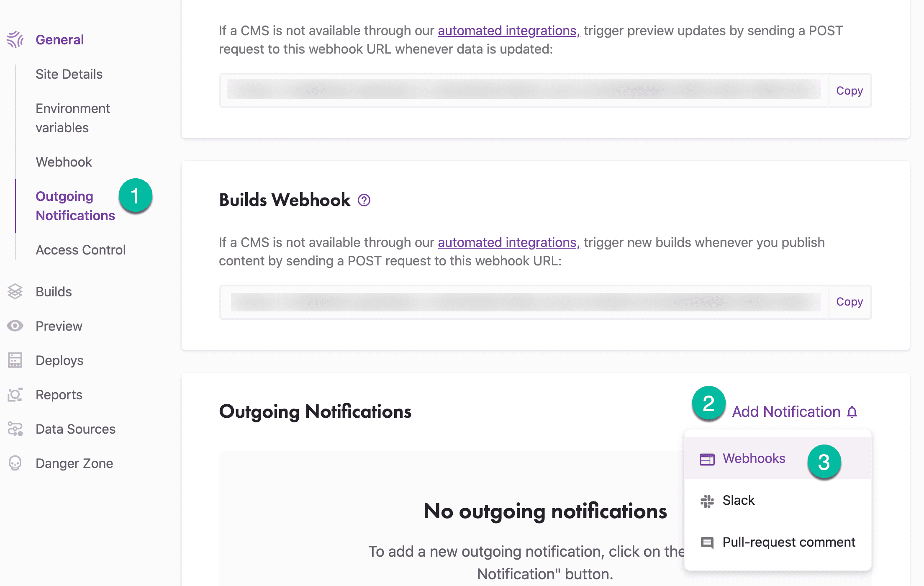Open Environment variables section
This screenshot has height=586, width=924.
tap(73, 118)
